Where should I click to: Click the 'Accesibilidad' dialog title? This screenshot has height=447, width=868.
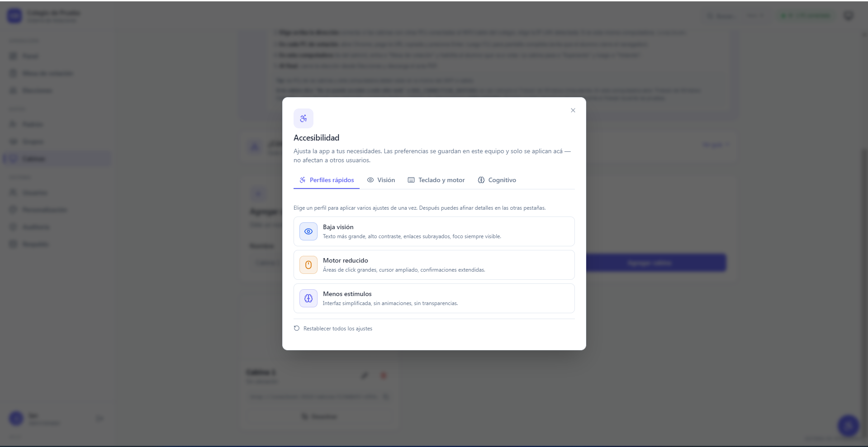click(316, 138)
